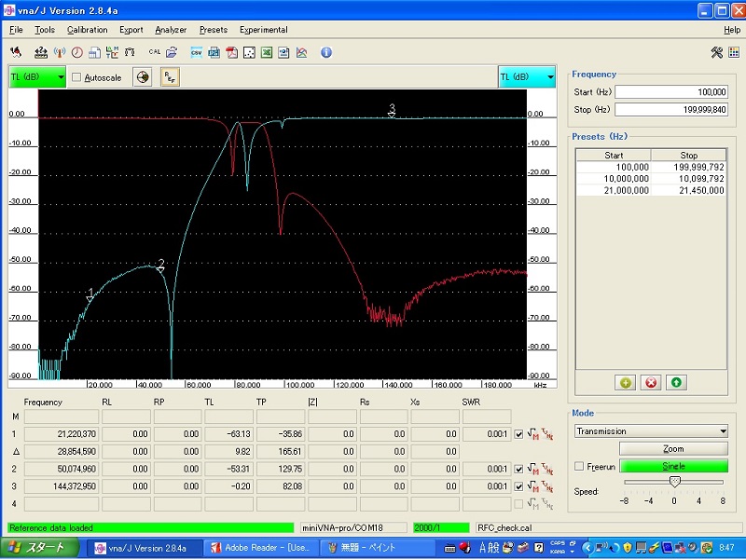The image size is (746, 560).
Task: Click the red analyzer driver icon
Action: (16, 52)
